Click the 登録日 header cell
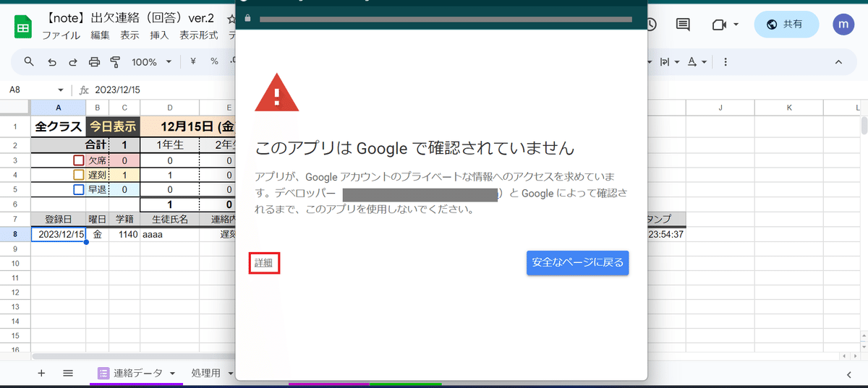 (x=58, y=219)
